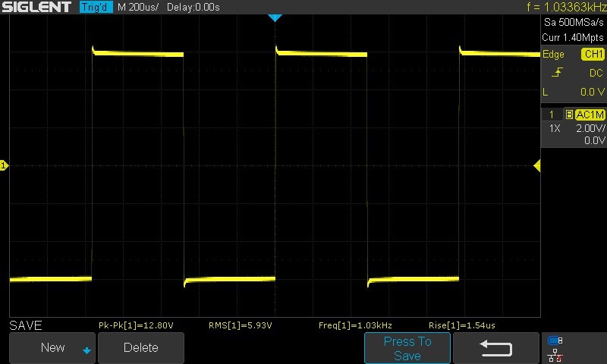Screen dimensions: 607x364
Task: Select the blue trigger position marker
Action: [x=275, y=17]
